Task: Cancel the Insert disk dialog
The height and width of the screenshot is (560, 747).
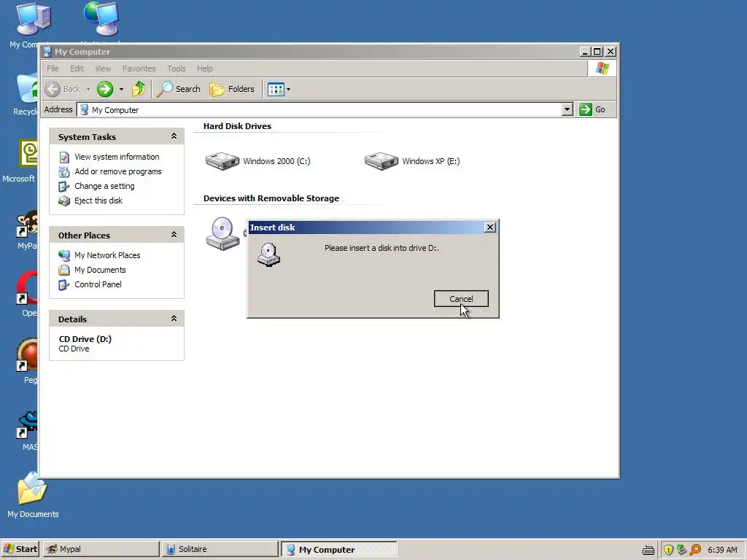Action: tap(461, 298)
